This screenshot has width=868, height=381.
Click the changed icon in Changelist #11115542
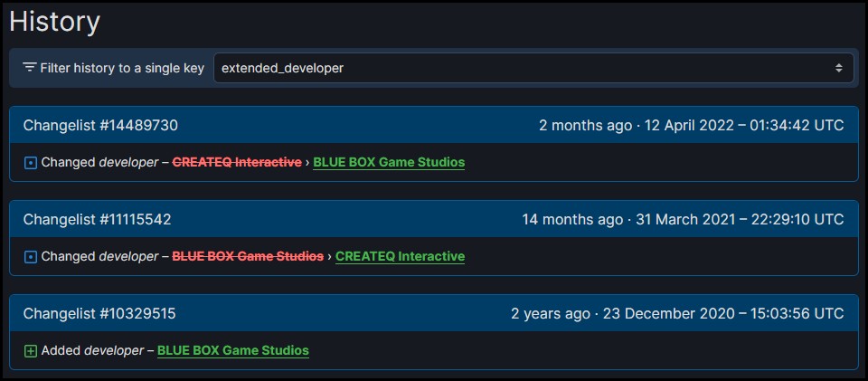31,257
